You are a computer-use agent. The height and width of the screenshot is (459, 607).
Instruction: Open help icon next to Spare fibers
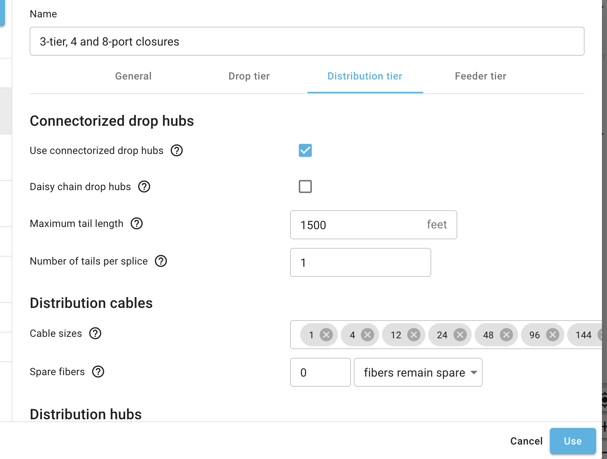click(x=98, y=372)
